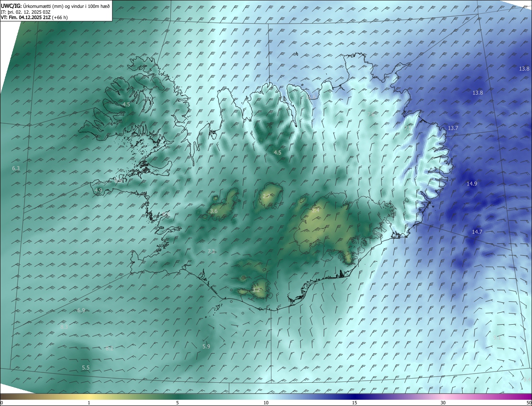The height and width of the screenshot is (406, 532).
Task: Pick the 5.5 value near the bottom edge
Action: coord(86,368)
